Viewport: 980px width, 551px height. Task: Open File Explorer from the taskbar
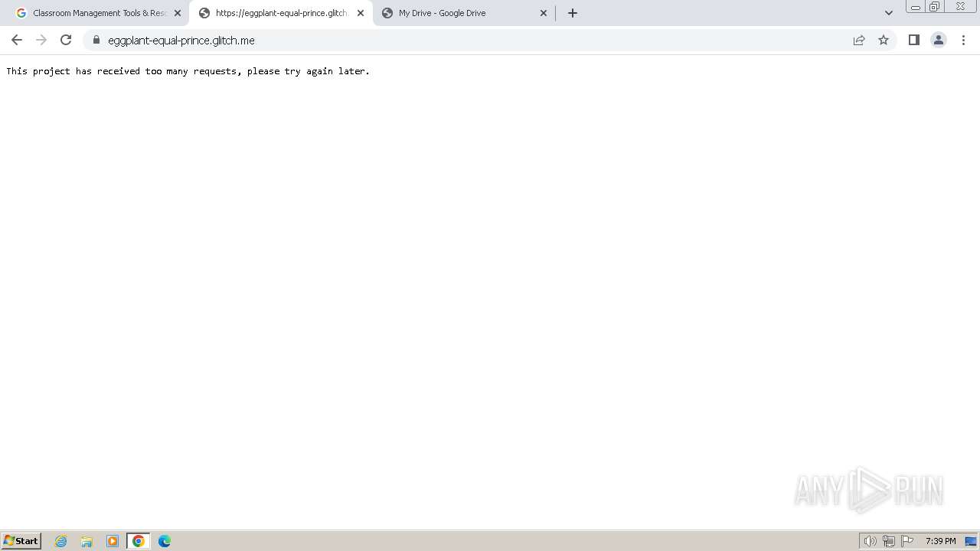click(x=87, y=541)
